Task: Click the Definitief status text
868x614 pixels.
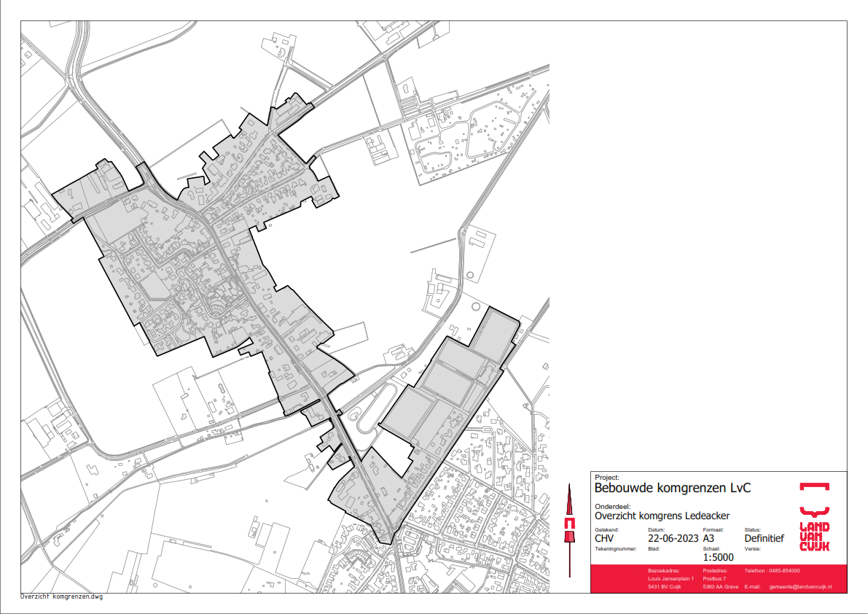Action: [764, 539]
